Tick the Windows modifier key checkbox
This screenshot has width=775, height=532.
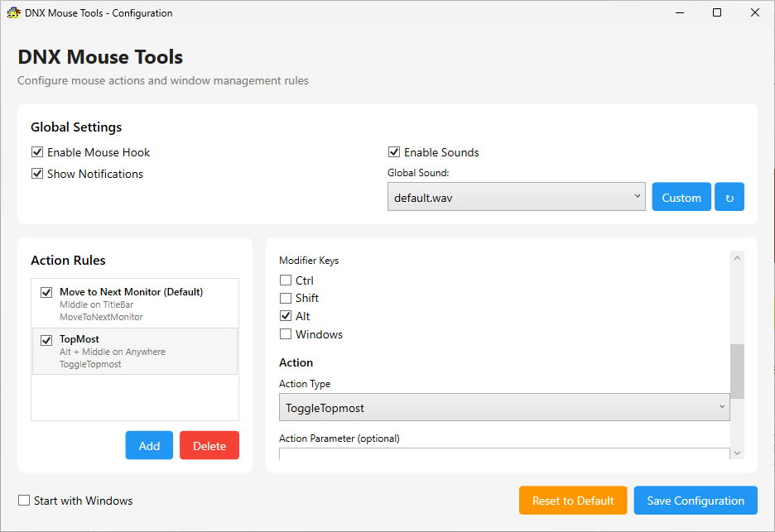click(286, 334)
